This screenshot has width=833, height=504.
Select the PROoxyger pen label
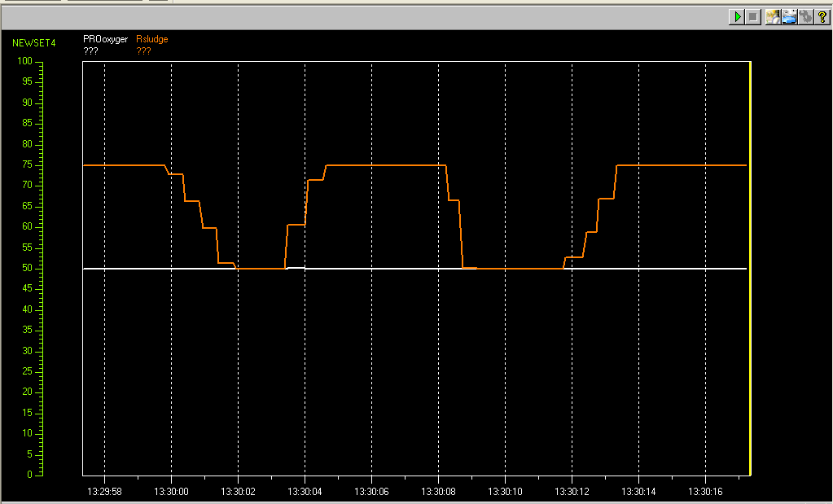click(105, 39)
